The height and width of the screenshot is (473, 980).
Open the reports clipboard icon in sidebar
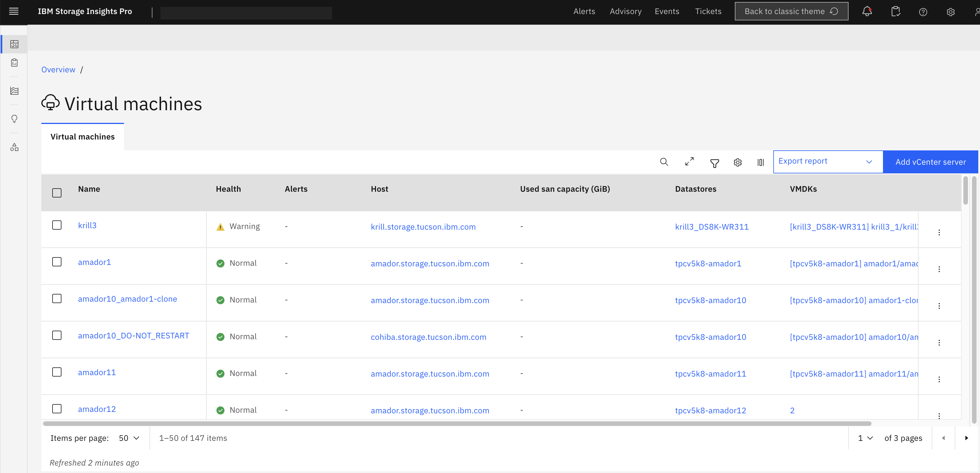tap(14, 63)
